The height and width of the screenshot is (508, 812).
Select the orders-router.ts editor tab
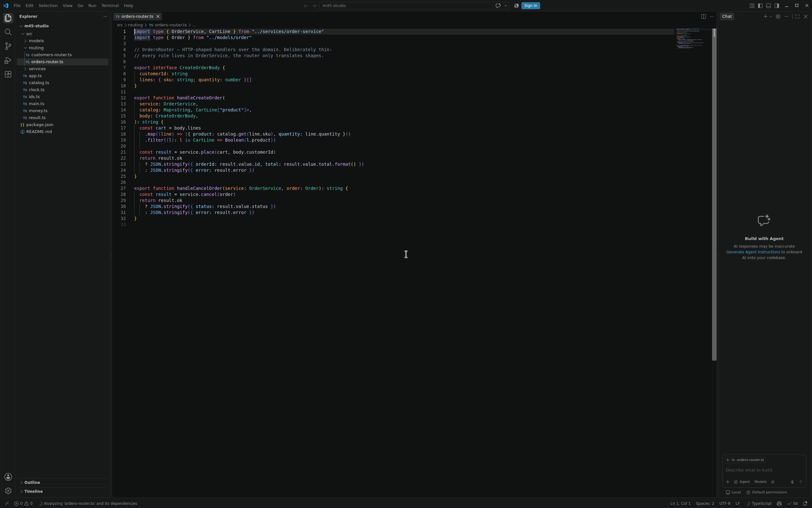(138, 16)
